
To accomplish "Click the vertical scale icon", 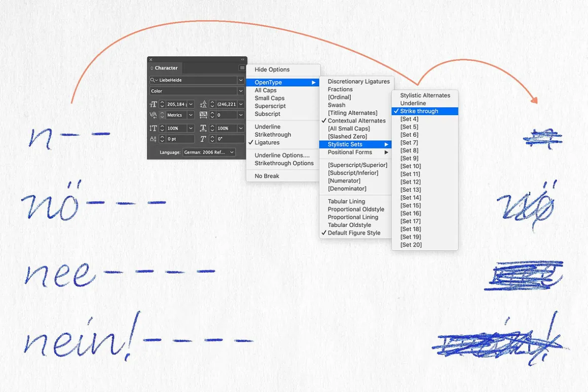I will 154,128.
